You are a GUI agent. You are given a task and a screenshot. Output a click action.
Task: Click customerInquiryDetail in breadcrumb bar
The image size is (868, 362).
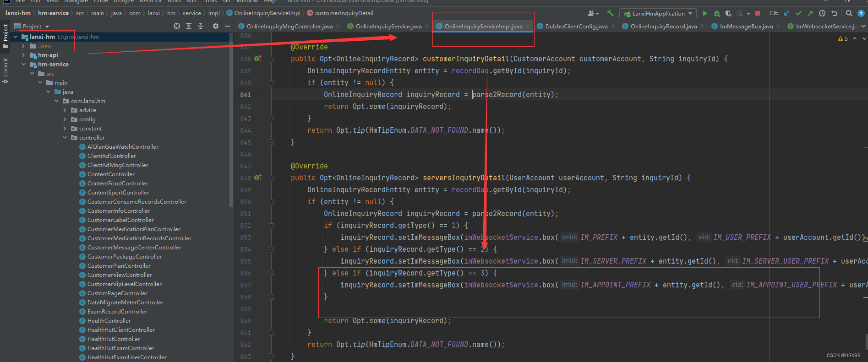click(344, 13)
